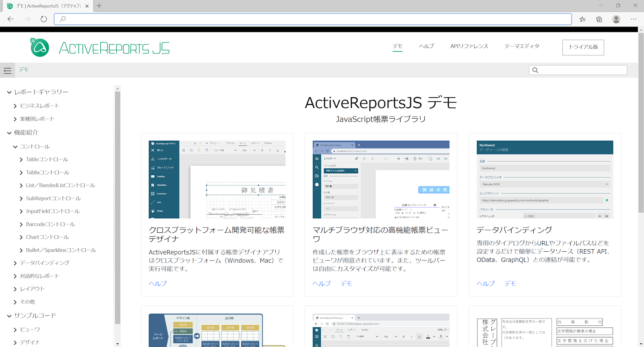Open the ヘルプ navigation menu item
The height and width of the screenshot is (347, 644).
pos(426,46)
